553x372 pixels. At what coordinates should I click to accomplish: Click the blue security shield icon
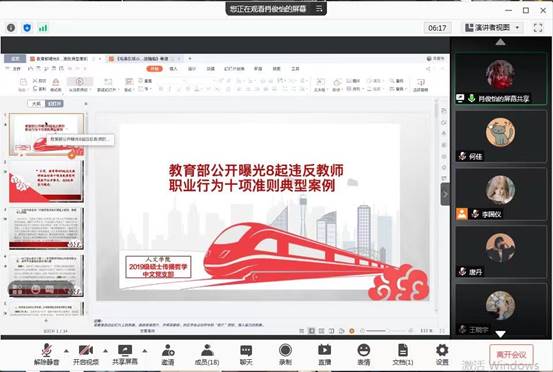27,28
